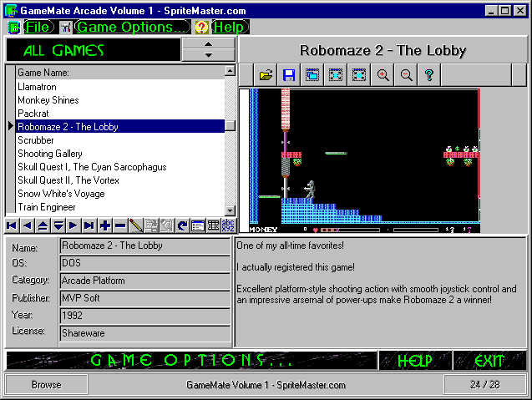Click the refresh curved-arrow navigator button
The height and width of the screenshot is (400, 532).
(182, 225)
